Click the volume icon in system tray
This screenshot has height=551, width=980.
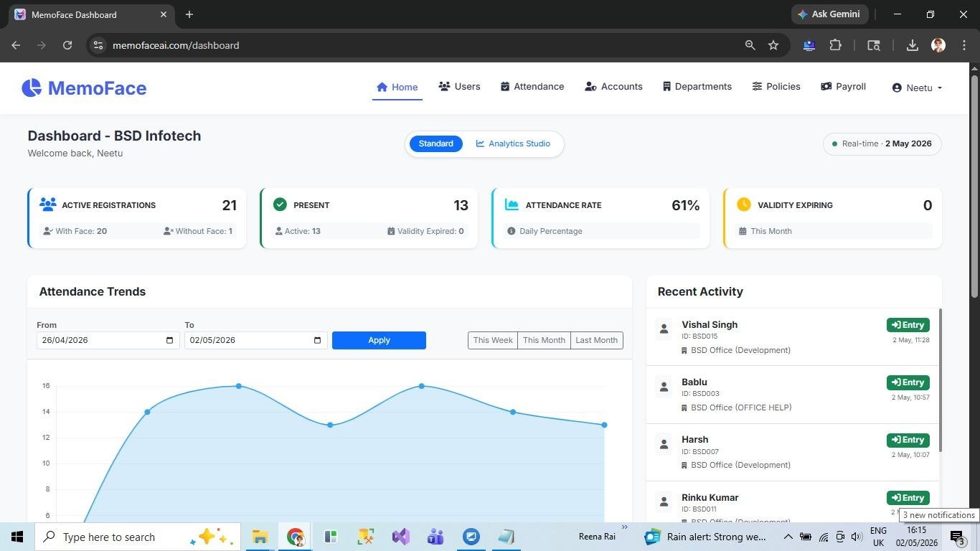point(857,537)
